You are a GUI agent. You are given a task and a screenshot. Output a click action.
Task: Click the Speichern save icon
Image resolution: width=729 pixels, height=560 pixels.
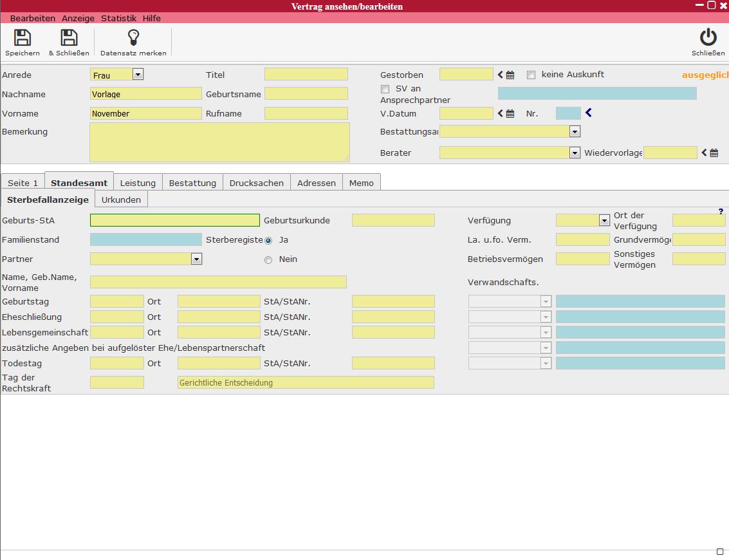pos(23,38)
